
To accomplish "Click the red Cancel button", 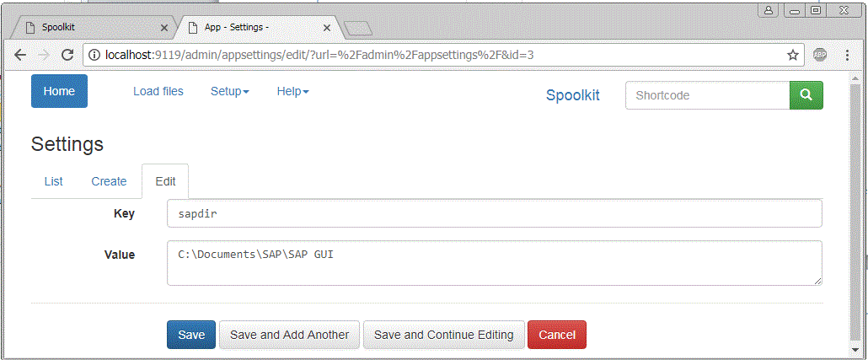I will (x=557, y=335).
